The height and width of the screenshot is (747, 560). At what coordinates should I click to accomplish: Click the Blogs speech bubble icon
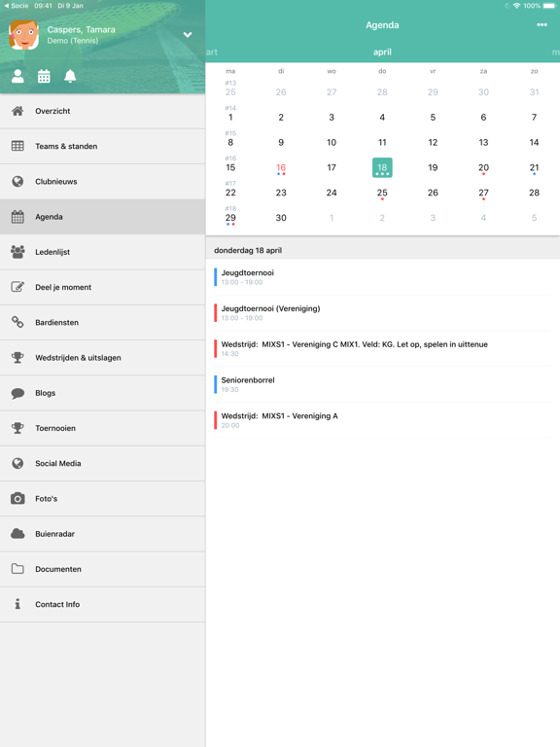(x=17, y=393)
